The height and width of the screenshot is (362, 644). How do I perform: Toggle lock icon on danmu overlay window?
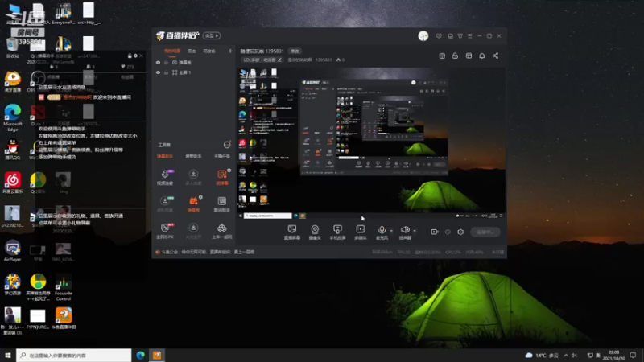pyautogui.click(x=130, y=56)
